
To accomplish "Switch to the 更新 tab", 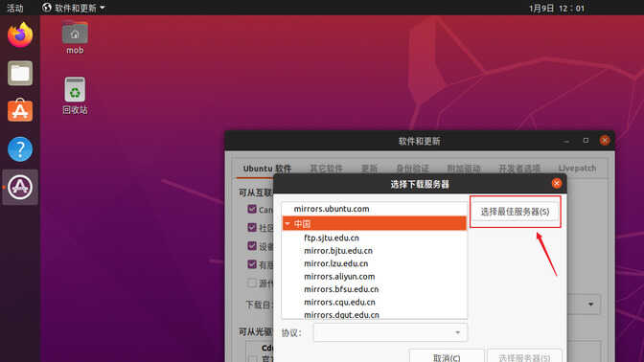I will (369, 169).
